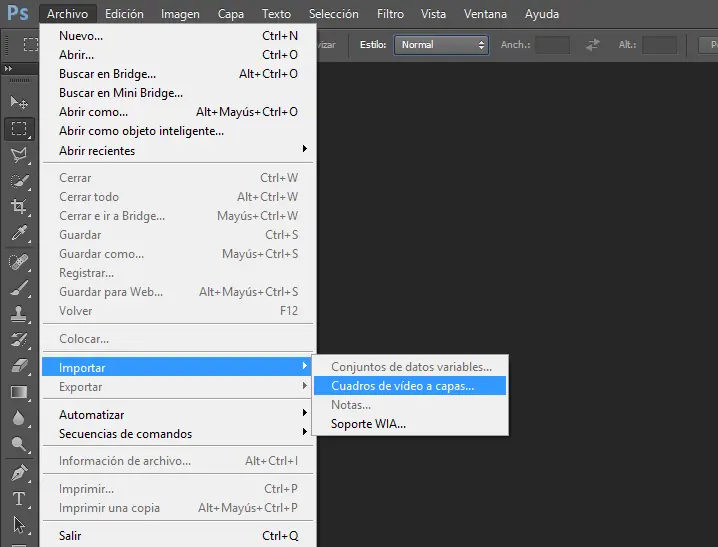The height and width of the screenshot is (547, 718).
Task: Select Cuadros de vídeo a capas...
Action: [410, 385]
